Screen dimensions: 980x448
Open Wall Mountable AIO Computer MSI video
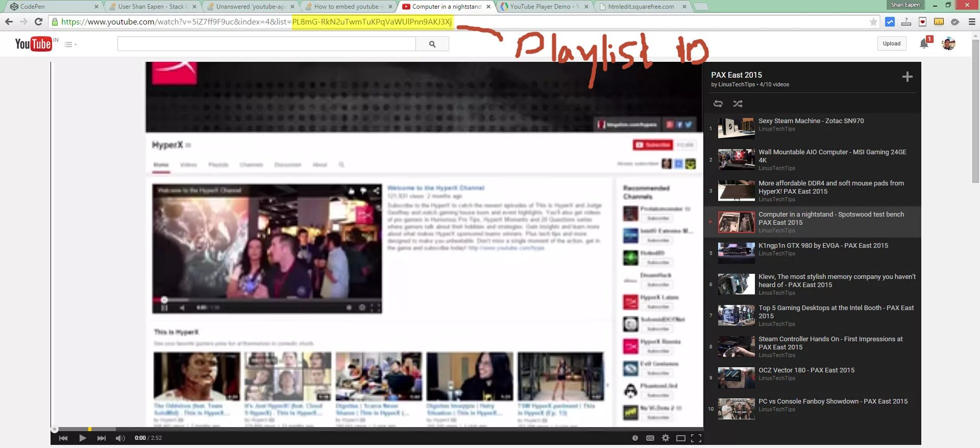pyautogui.click(x=832, y=156)
